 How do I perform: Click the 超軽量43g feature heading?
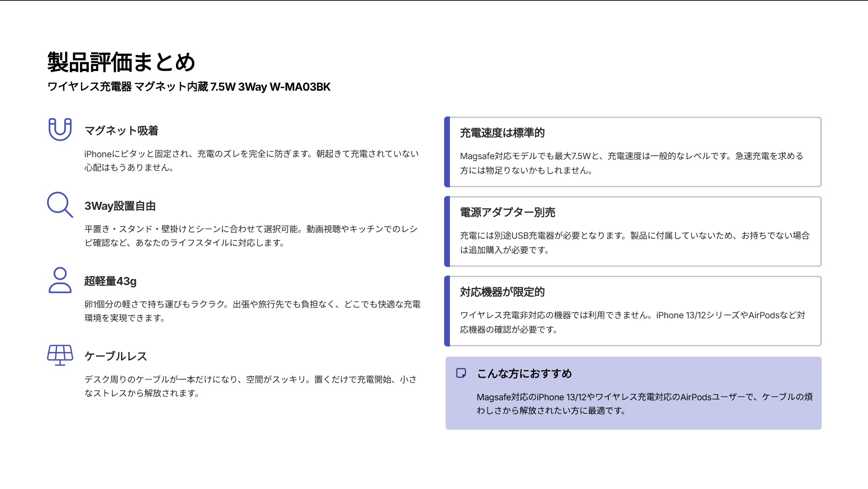click(x=110, y=282)
